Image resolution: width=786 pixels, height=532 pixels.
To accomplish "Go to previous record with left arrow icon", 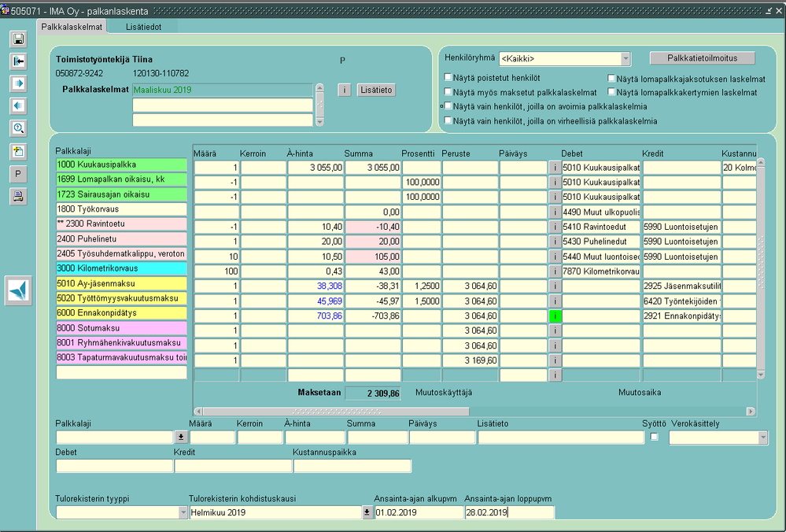I will [19, 105].
